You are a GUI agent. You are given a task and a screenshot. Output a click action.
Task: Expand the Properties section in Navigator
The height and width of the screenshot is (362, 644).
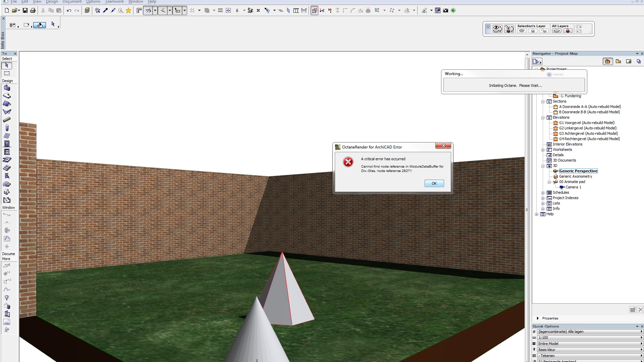point(538,318)
